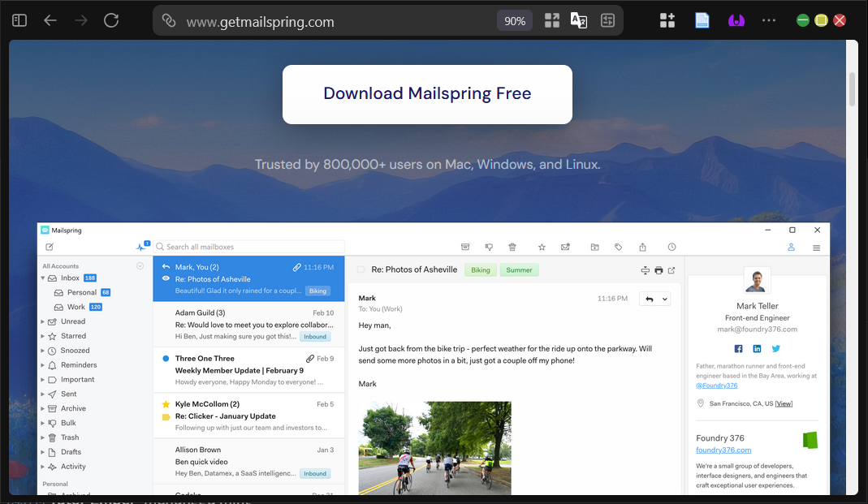Click the Biking label in the message header
The image size is (868, 504).
pos(481,270)
